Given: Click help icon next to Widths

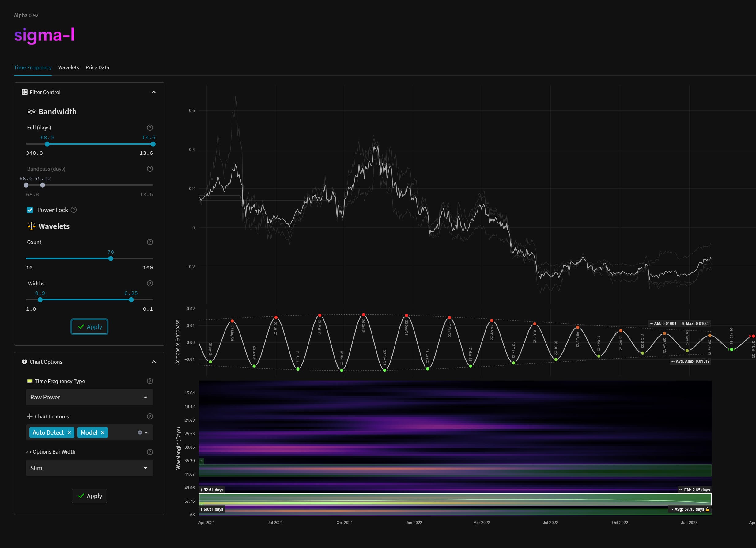Looking at the screenshot, I should click(150, 284).
